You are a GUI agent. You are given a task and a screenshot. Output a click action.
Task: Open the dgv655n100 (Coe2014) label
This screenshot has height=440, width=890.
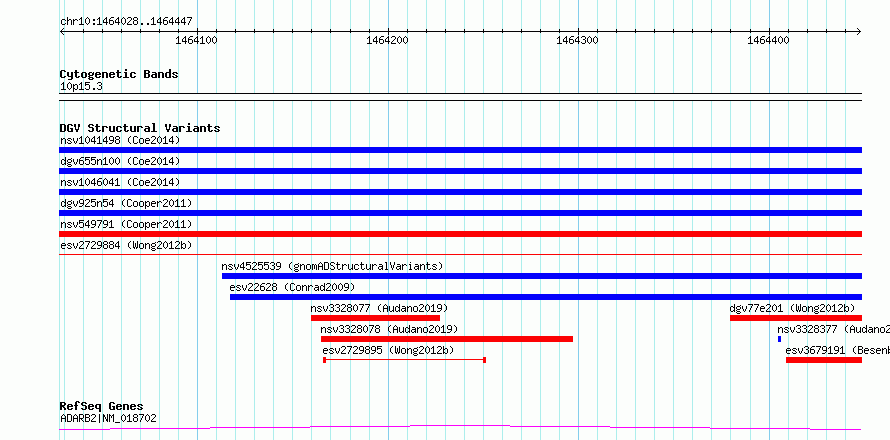(x=120, y=161)
